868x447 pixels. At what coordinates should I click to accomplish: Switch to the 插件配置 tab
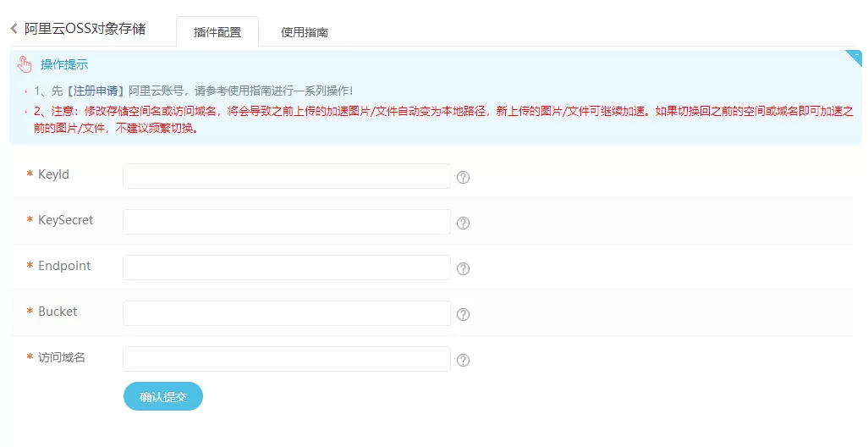pos(217,32)
